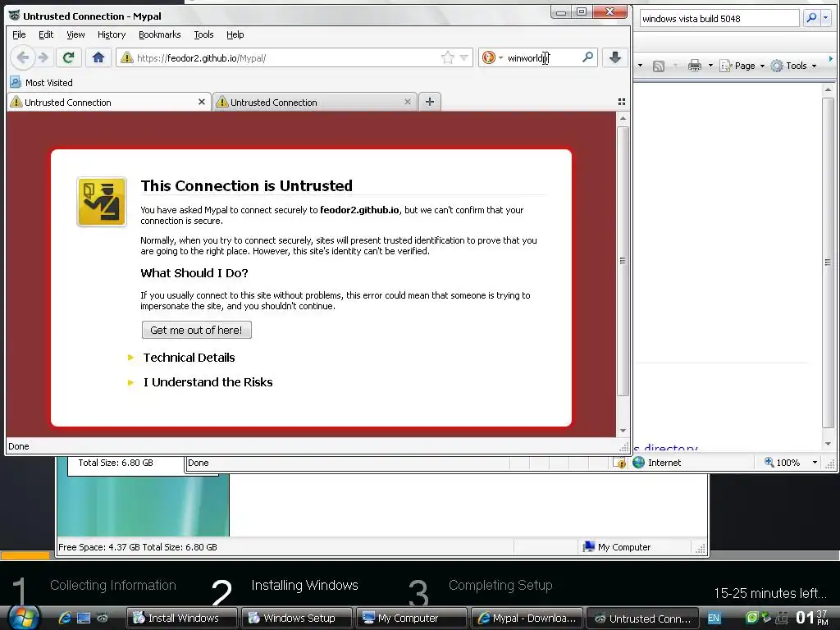The height and width of the screenshot is (630, 840).
Task: Open the Tools menu in Mypal
Action: pos(203,34)
